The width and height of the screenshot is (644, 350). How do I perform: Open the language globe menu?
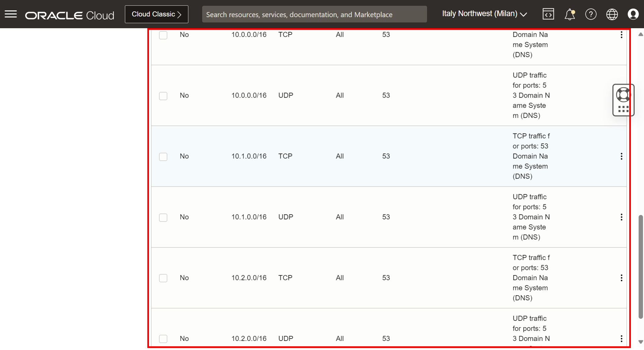coord(612,14)
